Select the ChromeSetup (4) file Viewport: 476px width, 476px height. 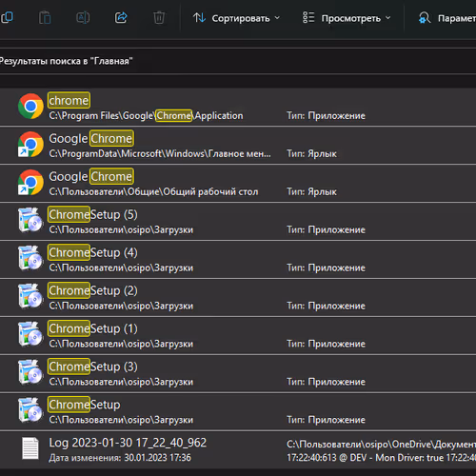238,260
